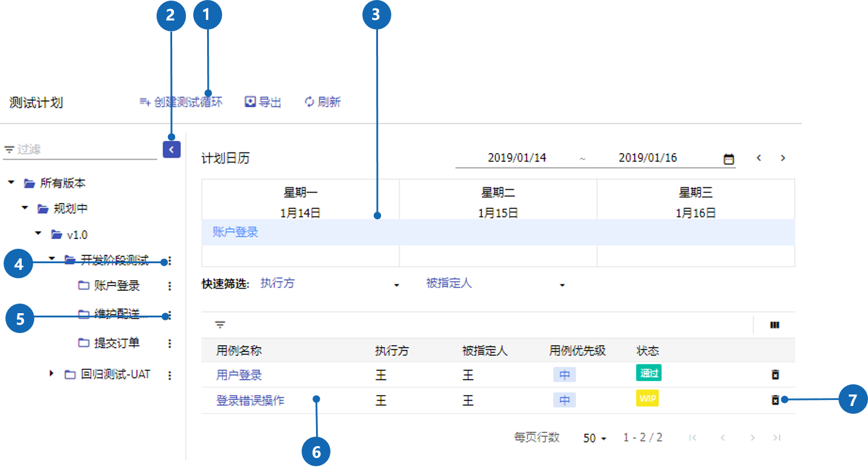Open more options menu for 提交订单 folder
The height and width of the screenshot is (471, 868).
coord(170,343)
